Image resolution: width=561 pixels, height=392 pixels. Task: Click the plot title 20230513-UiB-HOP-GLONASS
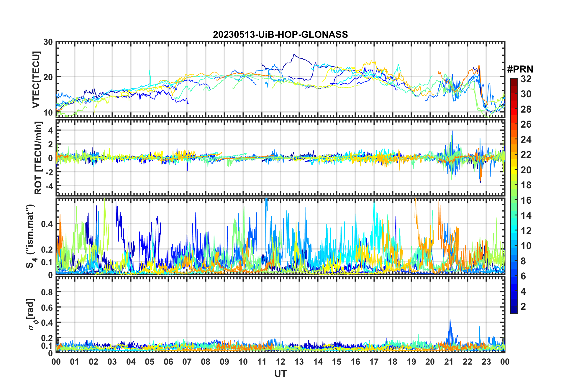280,34
